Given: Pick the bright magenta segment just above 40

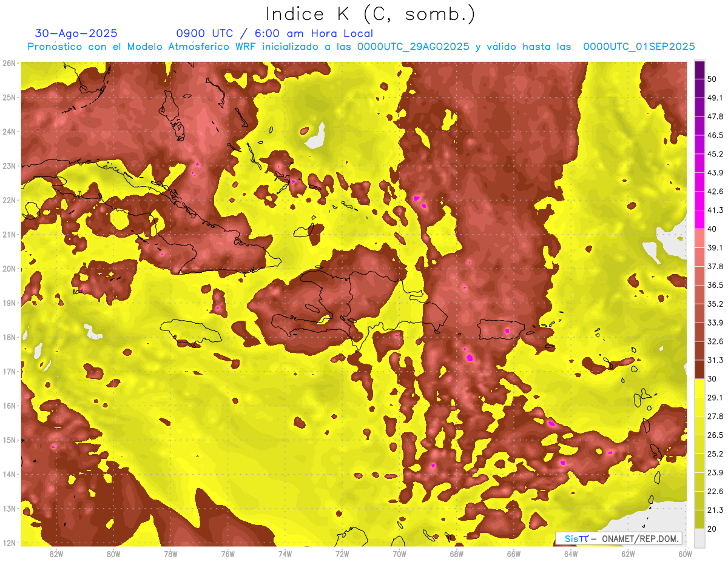Looking at the screenshot, I should click(699, 219).
